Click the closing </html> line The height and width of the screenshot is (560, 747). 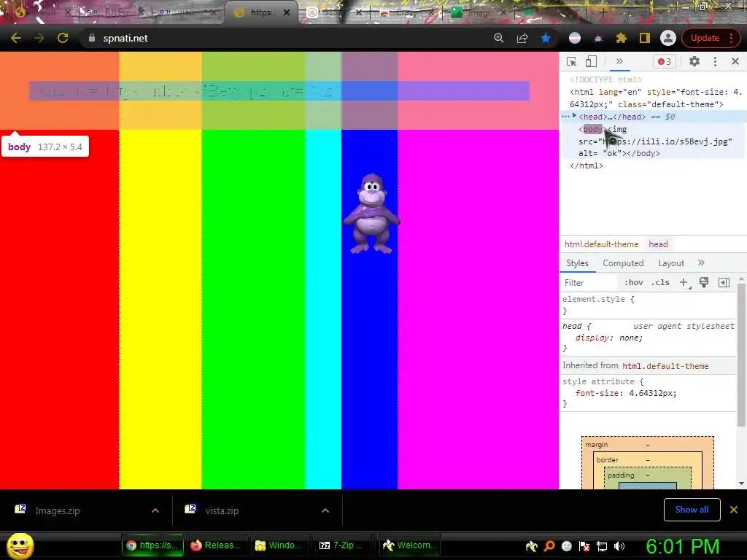[587, 166]
